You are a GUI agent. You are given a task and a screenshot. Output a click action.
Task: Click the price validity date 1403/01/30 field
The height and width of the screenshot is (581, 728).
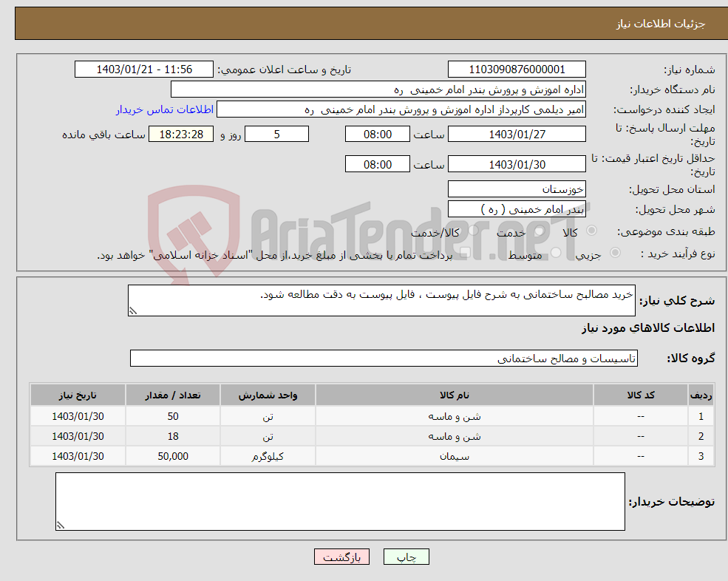[517, 164]
